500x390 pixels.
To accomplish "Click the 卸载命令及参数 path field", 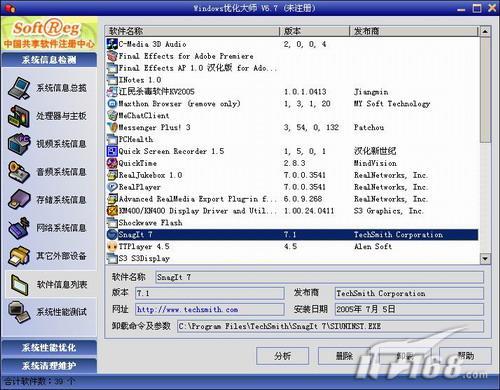I will pos(330,326).
